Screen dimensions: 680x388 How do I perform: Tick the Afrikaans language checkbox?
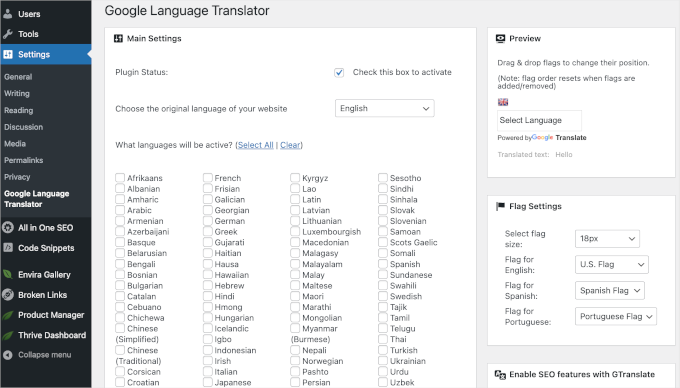(120, 178)
